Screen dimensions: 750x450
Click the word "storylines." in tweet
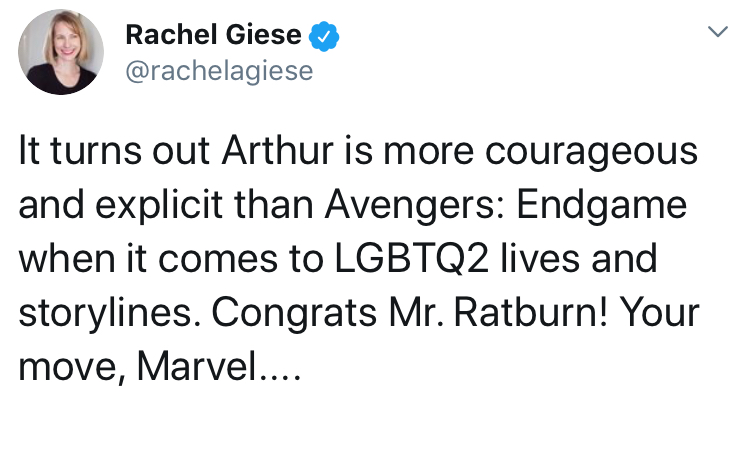tap(110, 314)
